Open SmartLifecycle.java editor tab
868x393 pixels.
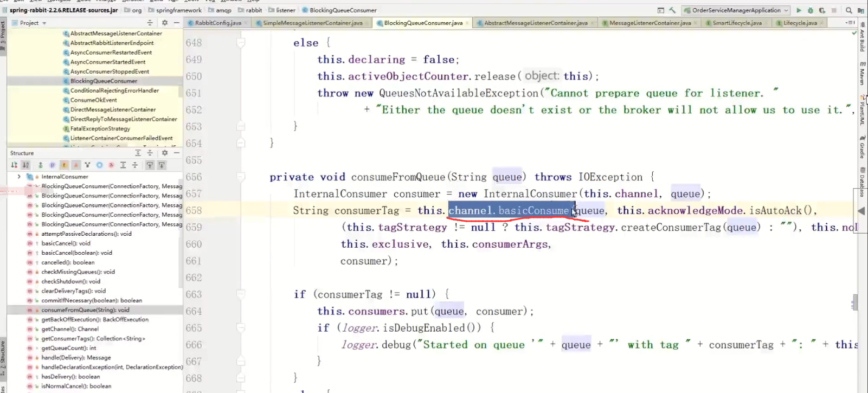[735, 23]
